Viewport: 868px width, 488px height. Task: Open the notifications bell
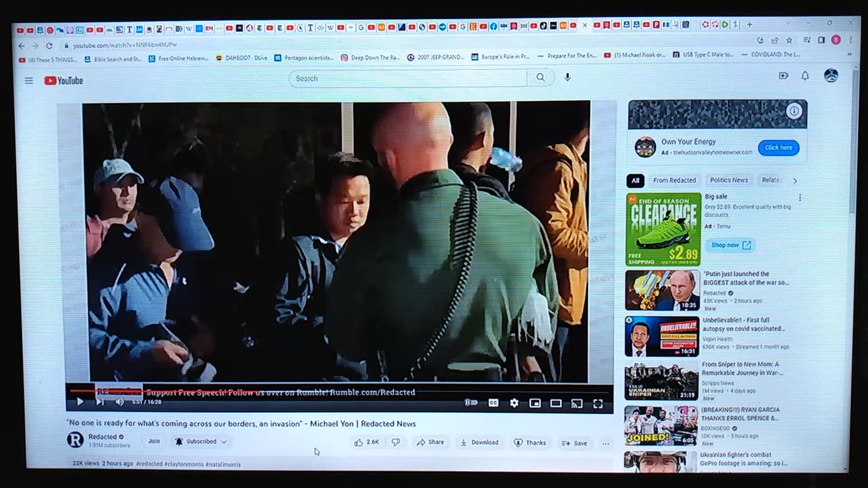(x=805, y=76)
